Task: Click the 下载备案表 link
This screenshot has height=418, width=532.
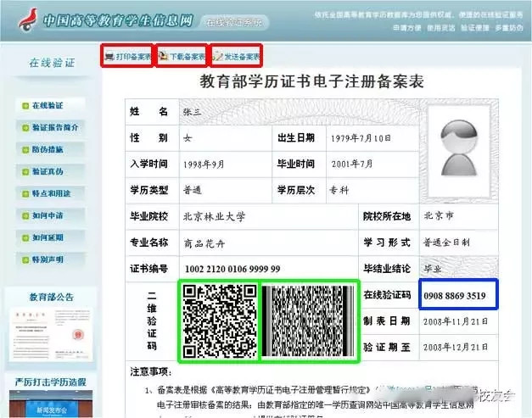Action: tap(182, 56)
